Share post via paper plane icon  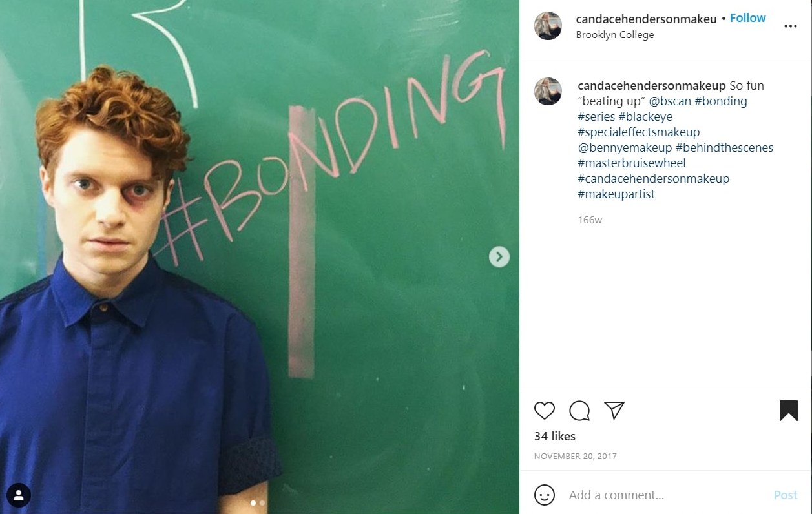tap(614, 411)
